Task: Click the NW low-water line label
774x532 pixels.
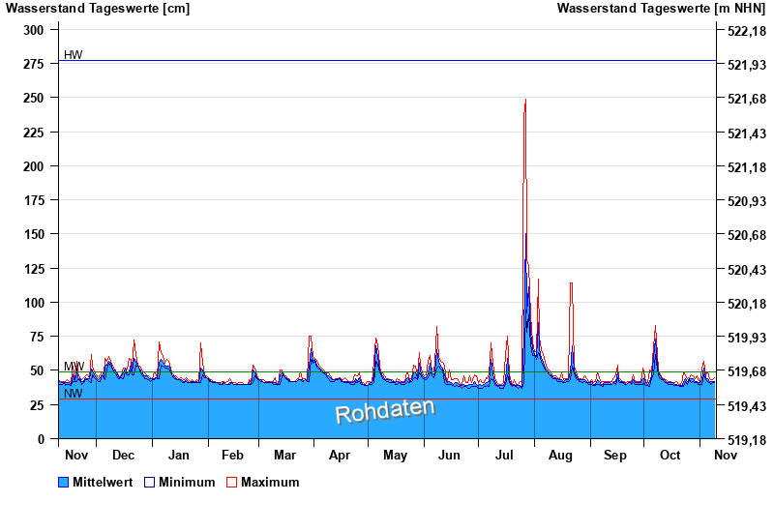Action: pos(73,394)
